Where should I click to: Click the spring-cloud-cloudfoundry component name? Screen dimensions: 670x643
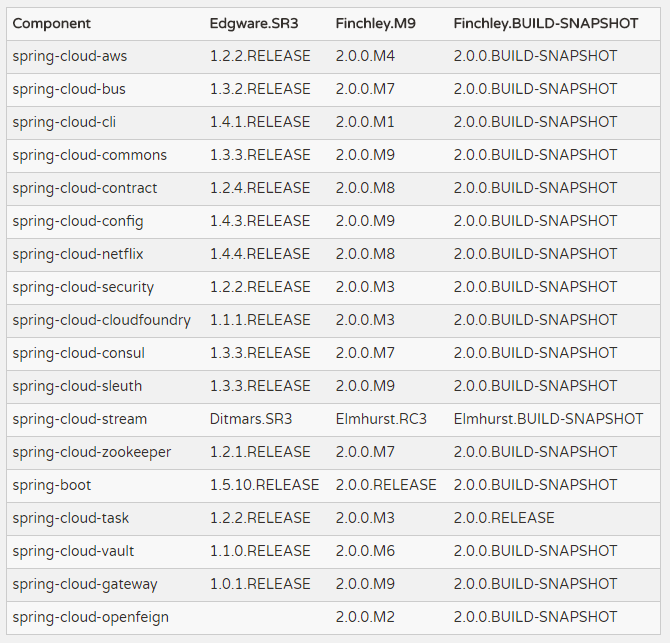click(x=101, y=320)
